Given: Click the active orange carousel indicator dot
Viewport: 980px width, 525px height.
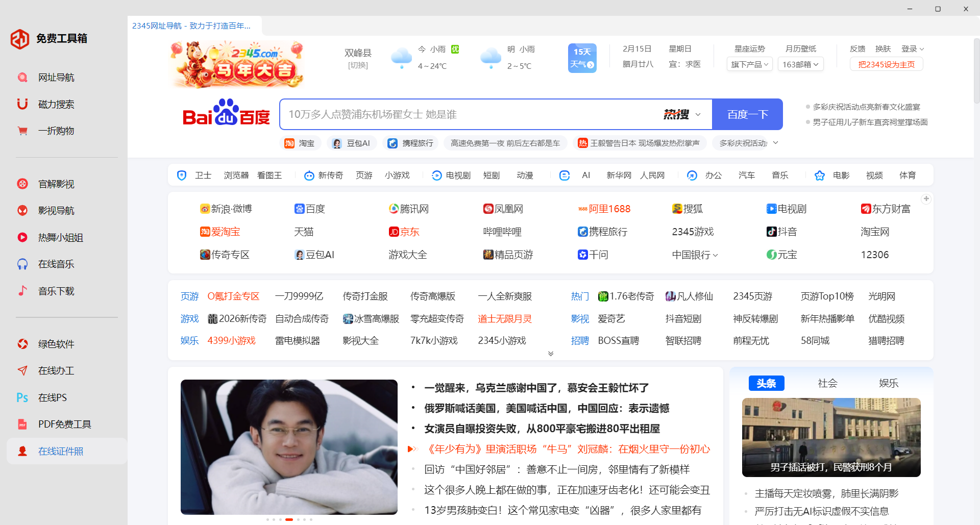Looking at the screenshot, I should click(289, 519).
